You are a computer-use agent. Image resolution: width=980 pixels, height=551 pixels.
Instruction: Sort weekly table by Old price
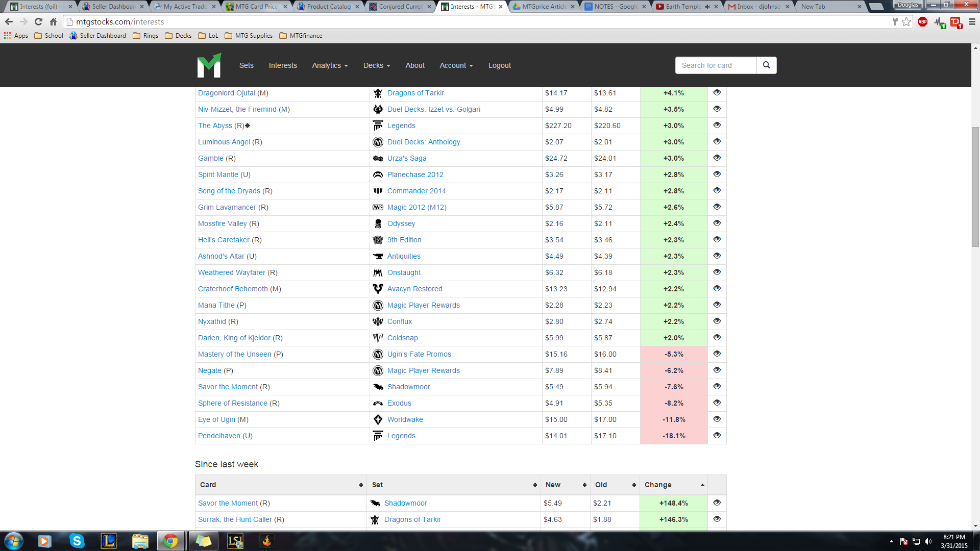point(615,485)
